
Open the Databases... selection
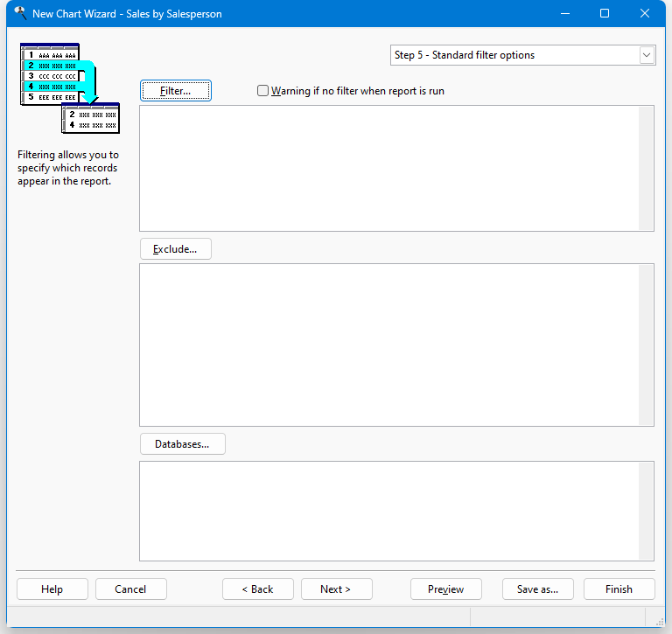182,444
